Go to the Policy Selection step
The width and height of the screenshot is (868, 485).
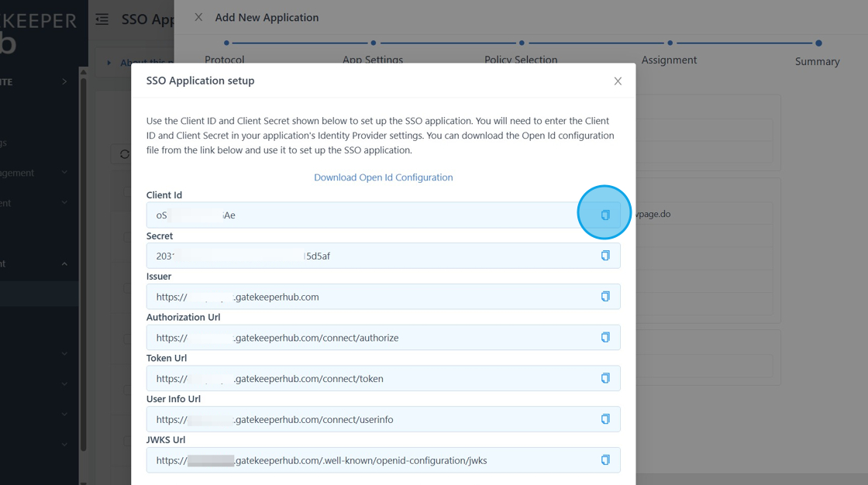[x=521, y=59]
